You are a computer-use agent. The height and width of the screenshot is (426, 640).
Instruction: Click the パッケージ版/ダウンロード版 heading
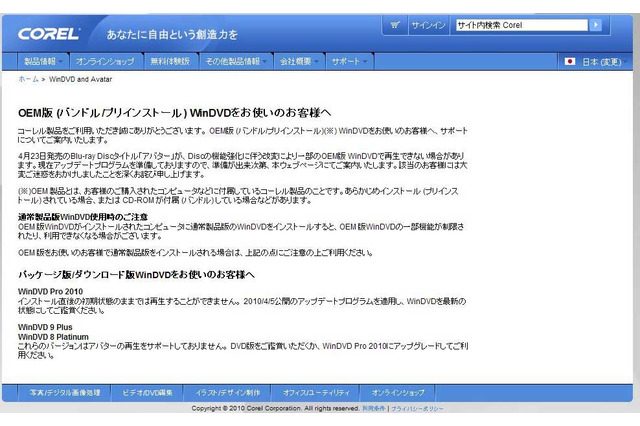coord(136,275)
